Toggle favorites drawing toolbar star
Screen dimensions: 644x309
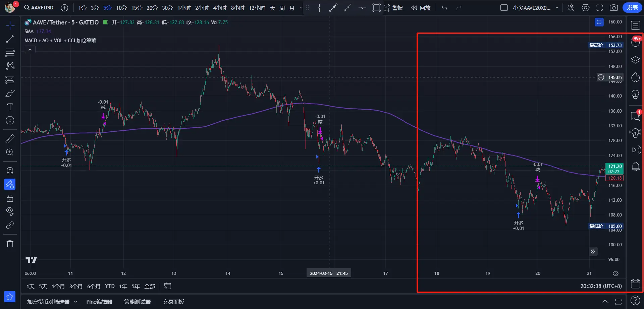[x=10, y=297]
